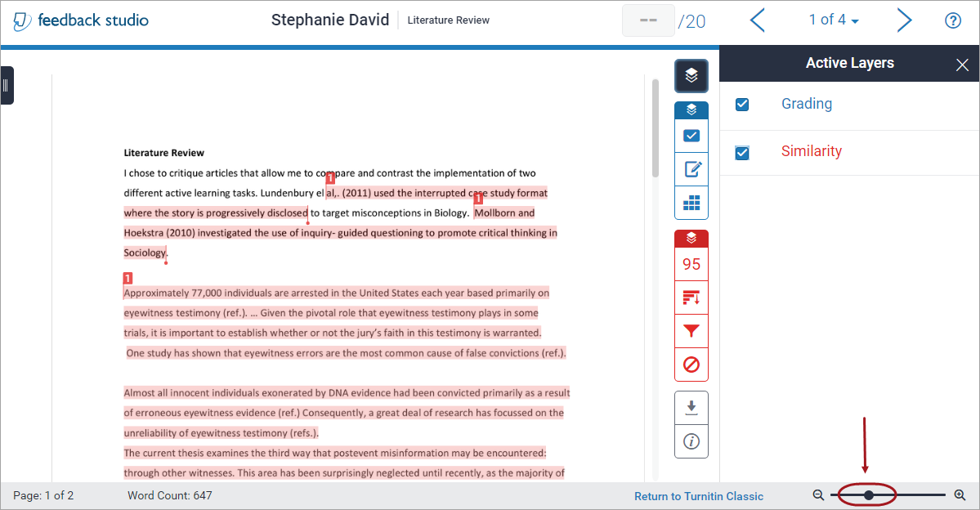Open the Feedback Summary panel
The width and height of the screenshot is (980, 510).
(691, 169)
